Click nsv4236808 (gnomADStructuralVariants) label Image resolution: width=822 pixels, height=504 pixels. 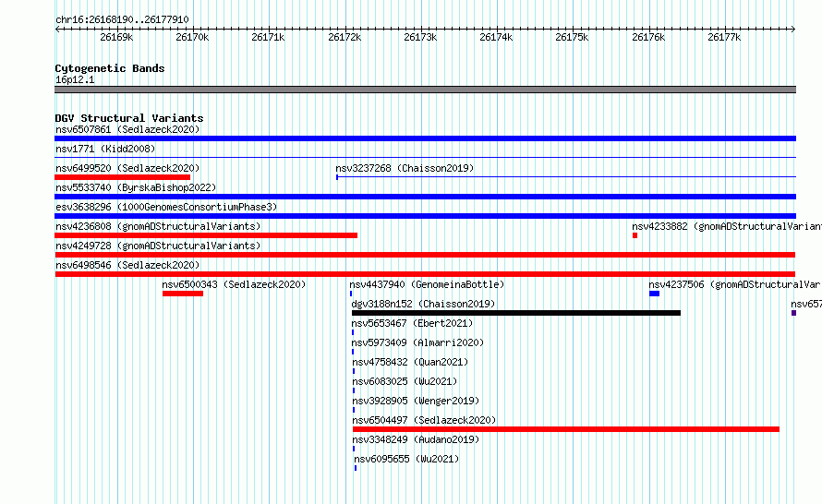(x=158, y=226)
